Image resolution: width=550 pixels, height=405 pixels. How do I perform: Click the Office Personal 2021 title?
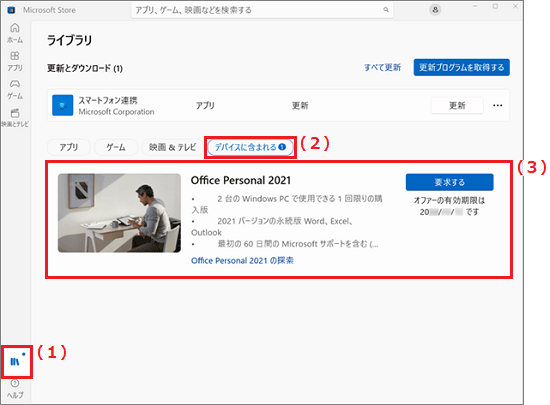tap(241, 180)
